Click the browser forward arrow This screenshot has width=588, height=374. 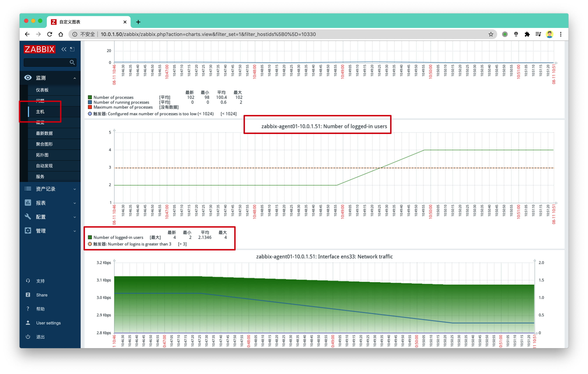tap(38, 34)
